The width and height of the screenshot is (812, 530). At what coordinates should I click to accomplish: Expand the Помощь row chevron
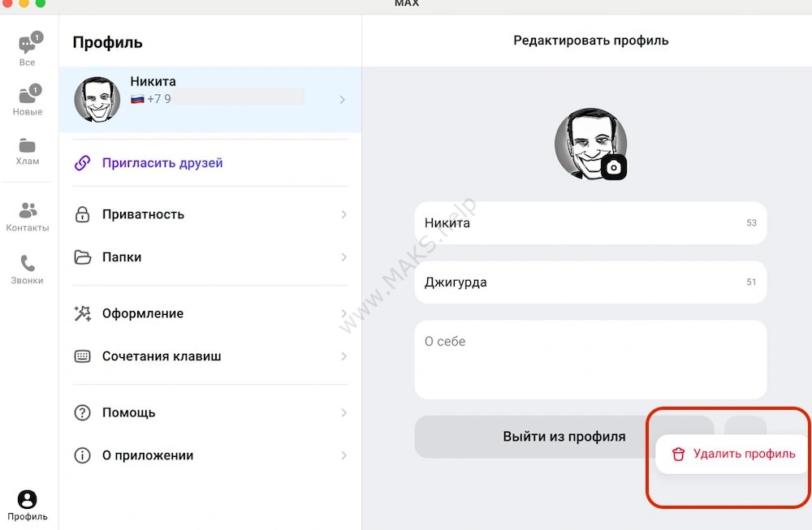pos(343,413)
